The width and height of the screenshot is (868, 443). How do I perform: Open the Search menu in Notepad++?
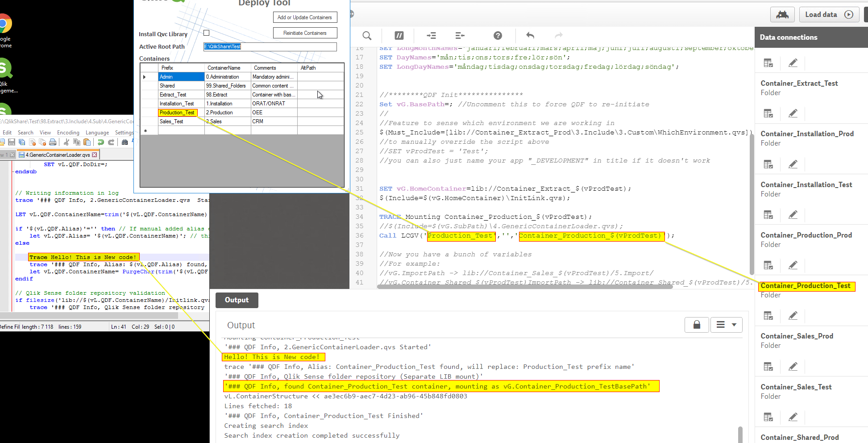tap(25, 133)
